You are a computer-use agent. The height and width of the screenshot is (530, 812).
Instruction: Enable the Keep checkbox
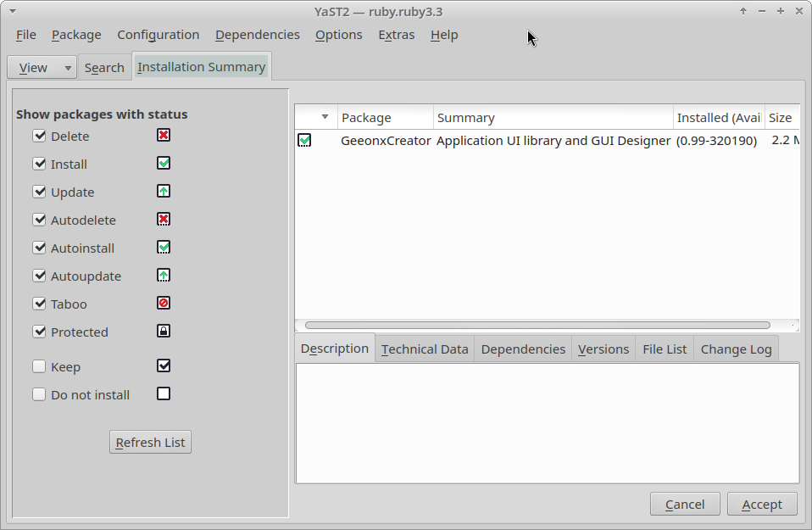coord(39,367)
